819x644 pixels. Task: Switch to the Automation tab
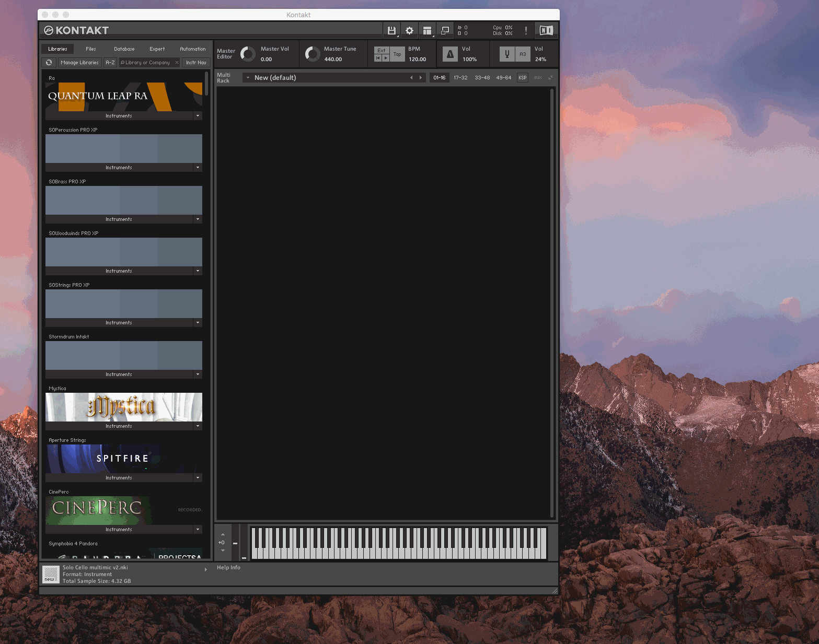tap(193, 49)
